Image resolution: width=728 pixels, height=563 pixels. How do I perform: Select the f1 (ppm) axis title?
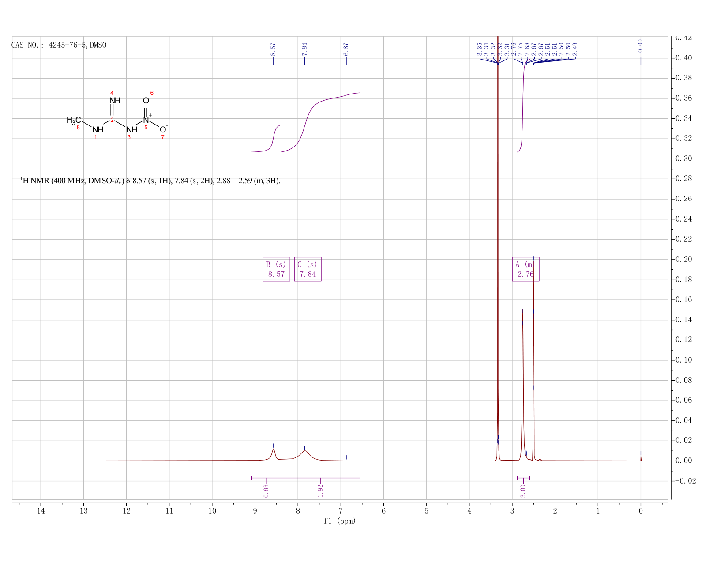[340, 521]
